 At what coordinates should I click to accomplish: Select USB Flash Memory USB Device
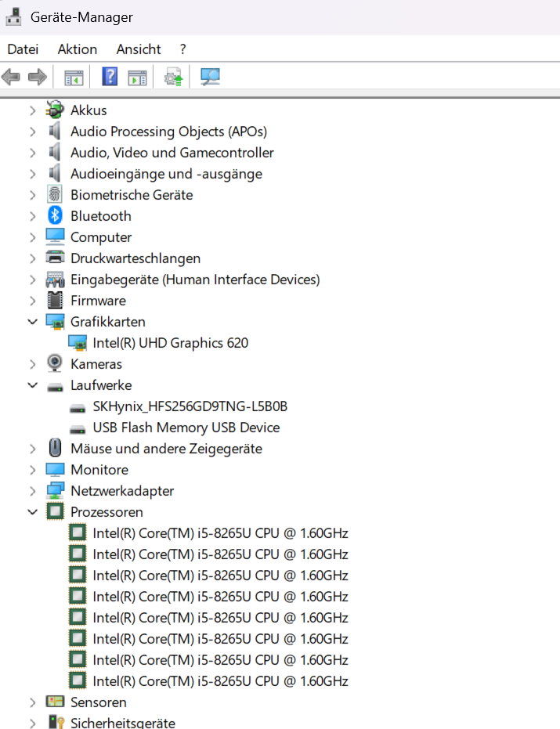tap(186, 428)
